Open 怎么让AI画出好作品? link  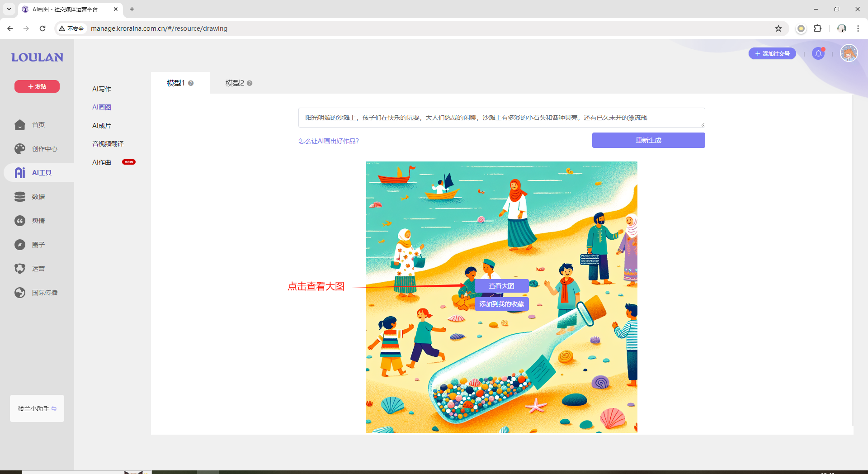(329, 141)
